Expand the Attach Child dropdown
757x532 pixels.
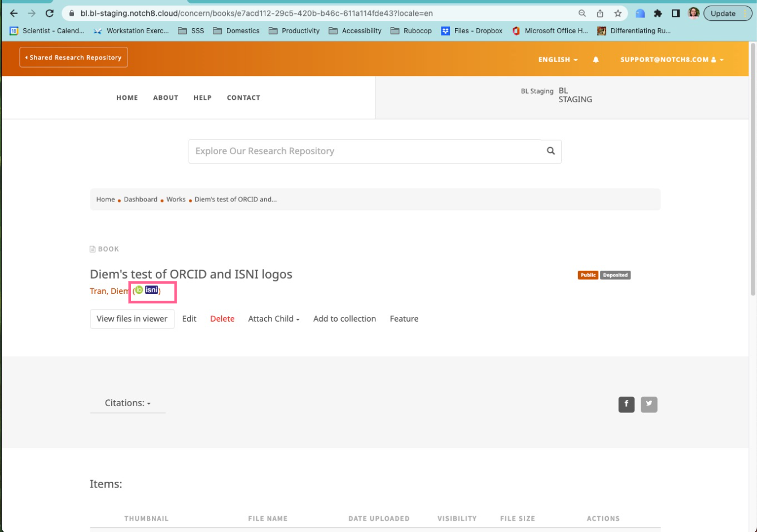click(273, 319)
